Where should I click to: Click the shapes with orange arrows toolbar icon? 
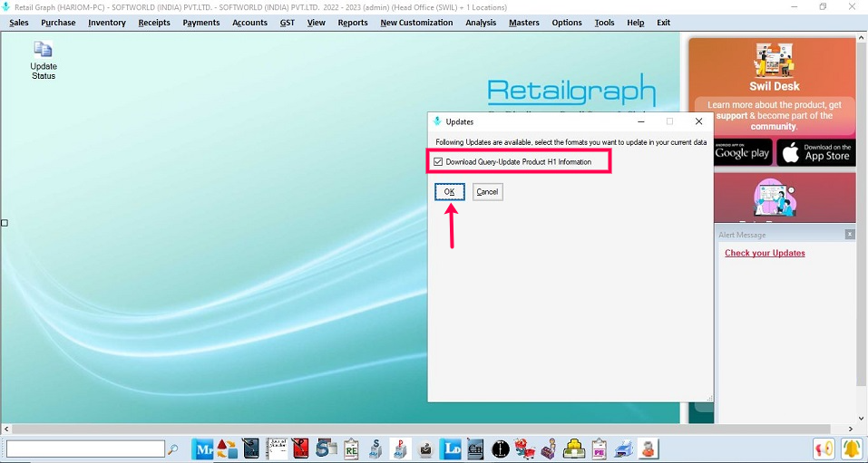[x=227, y=449]
